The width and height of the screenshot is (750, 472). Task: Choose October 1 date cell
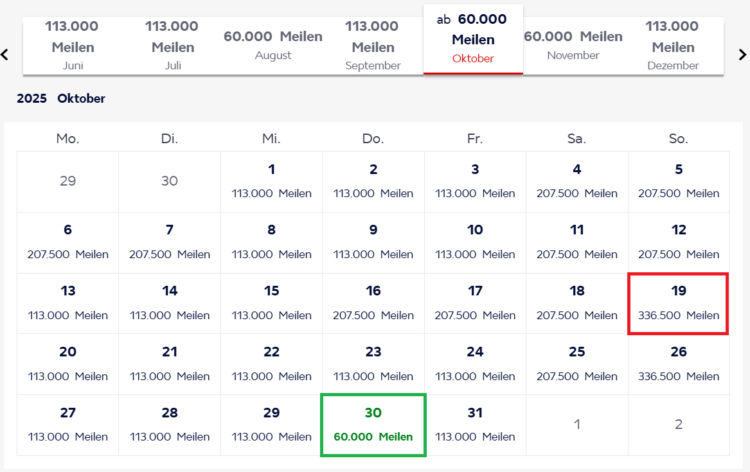pos(271,181)
